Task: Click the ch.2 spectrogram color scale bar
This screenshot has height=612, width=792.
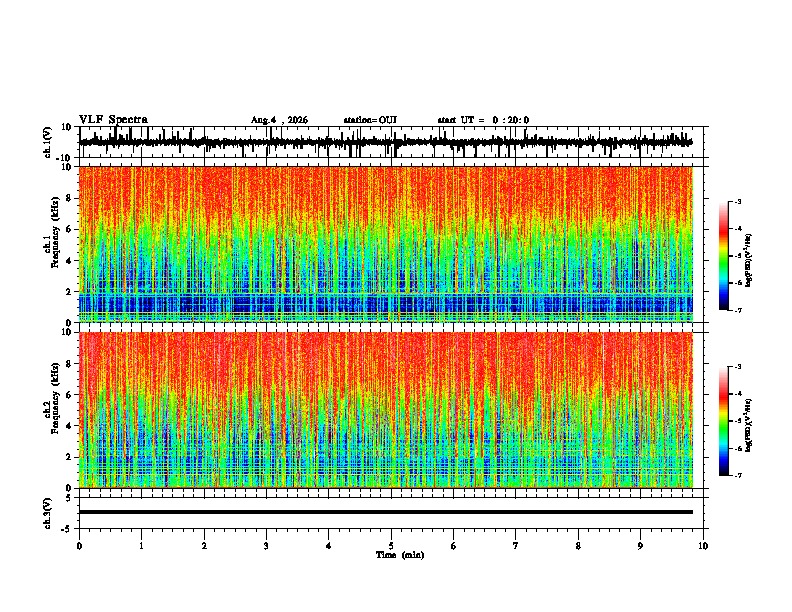Action: pyautogui.click(x=724, y=421)
